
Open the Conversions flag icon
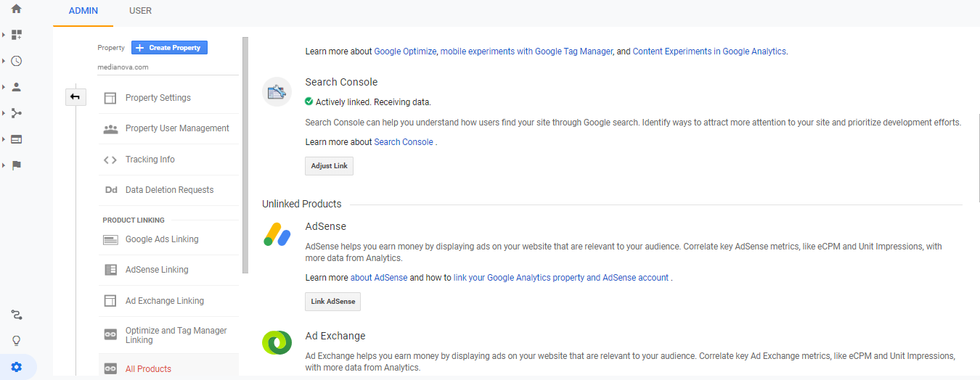tap(16, 165)
